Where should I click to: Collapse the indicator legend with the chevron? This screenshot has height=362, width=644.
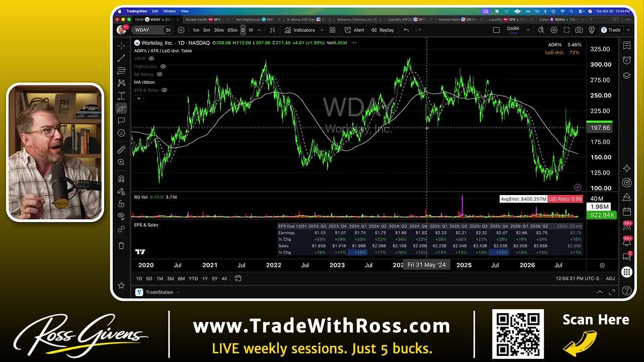pos(139,98)
